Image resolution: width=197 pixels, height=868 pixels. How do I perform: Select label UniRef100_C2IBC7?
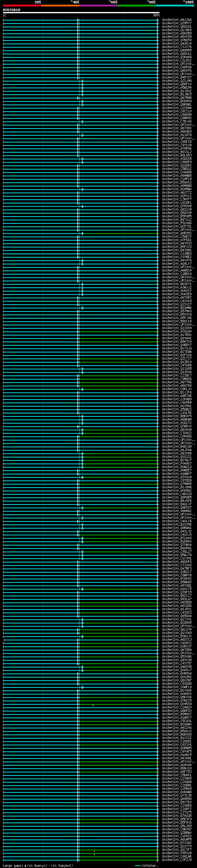(x=177, y=375)
